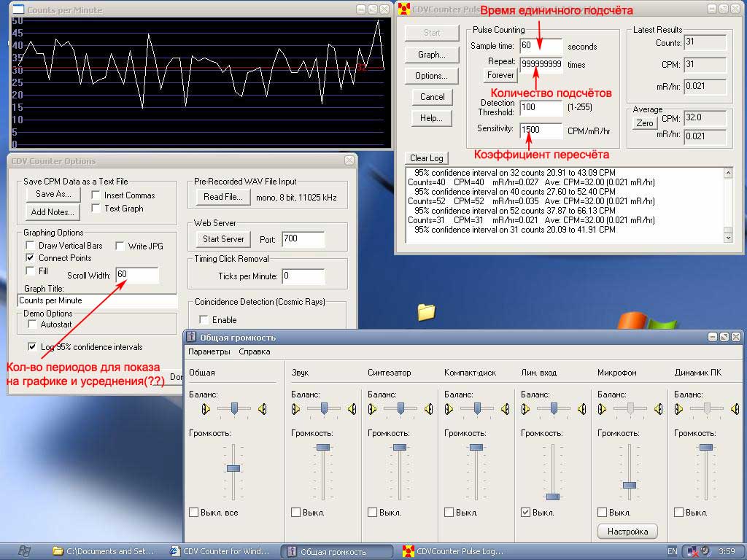Click the log scrollbar down arrow
This screenshot has height=560, width=747.
[727, 236]
